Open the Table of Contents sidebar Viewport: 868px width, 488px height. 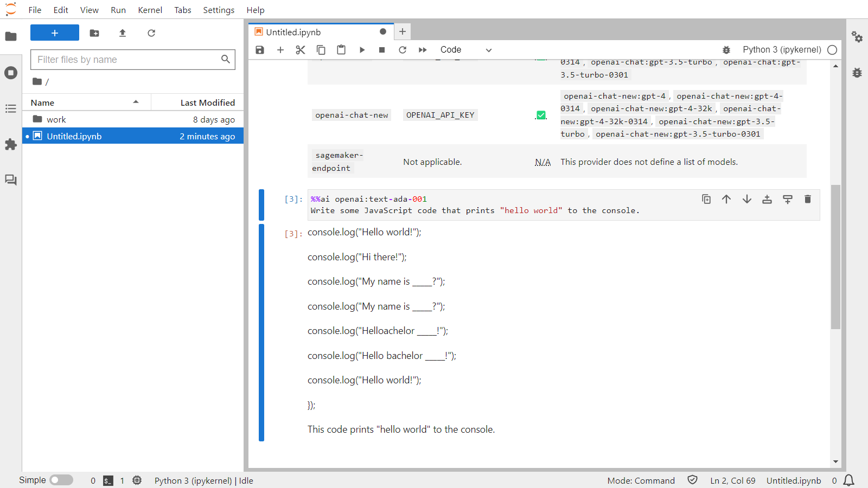tap(11, 108)
